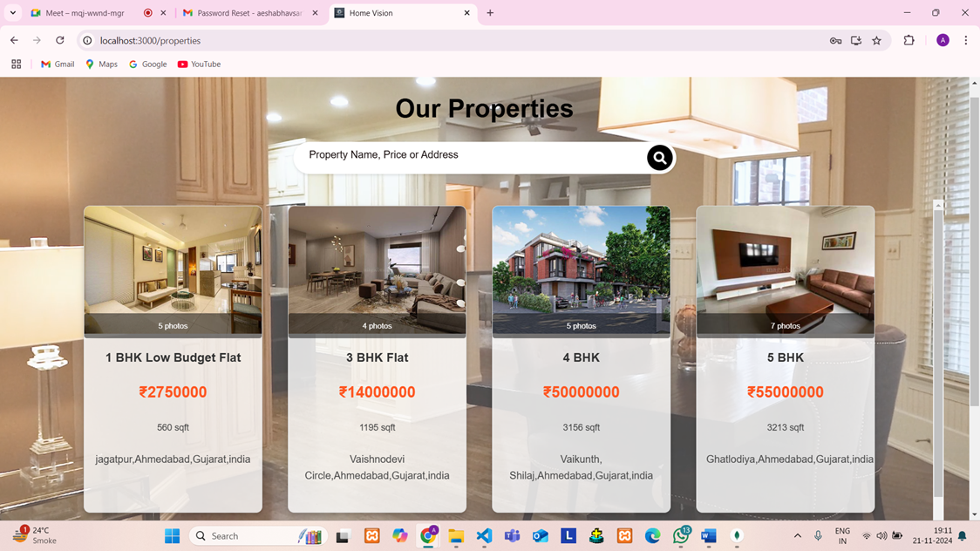Screen dimensions: 980x551
Task: Open the password manager key icon
Action: 835,41
